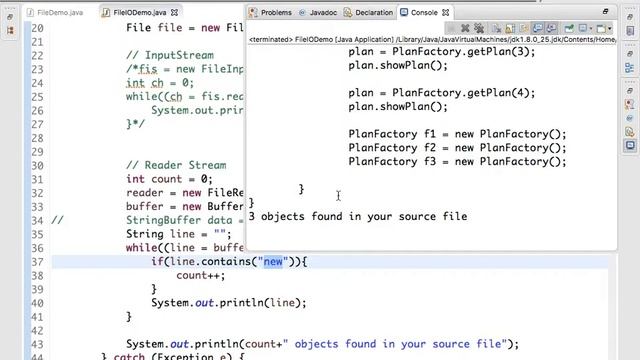Restore the Outline view stack in the right sidebar
The height and width of the screenshot is (360, 640).
[630, 53]
